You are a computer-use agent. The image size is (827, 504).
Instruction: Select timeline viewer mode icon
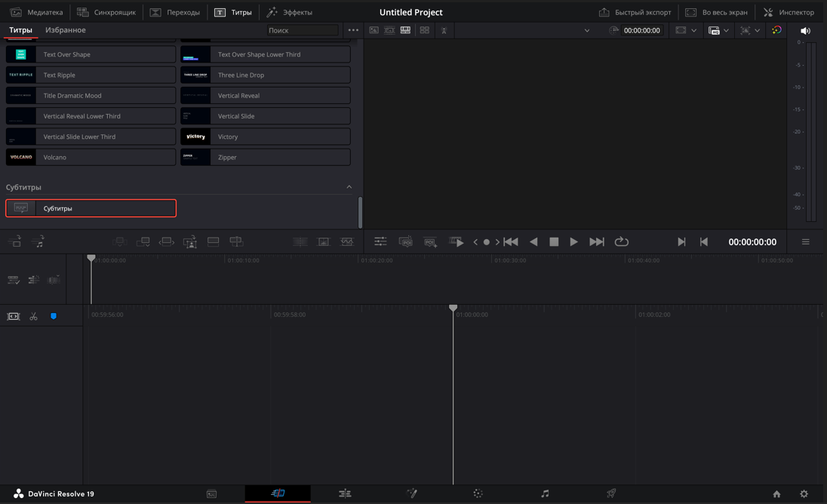point(405,30)
